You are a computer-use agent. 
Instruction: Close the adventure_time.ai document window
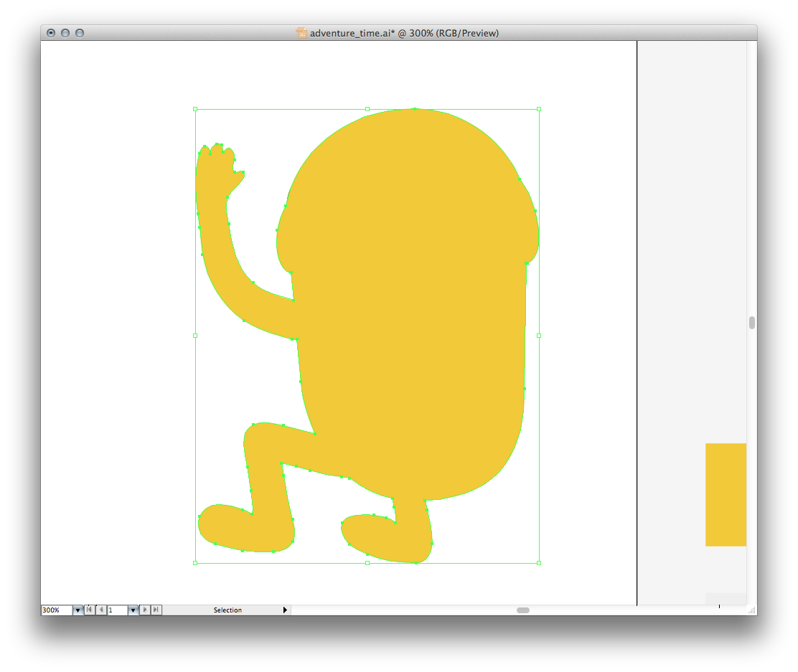pos(51,33)
